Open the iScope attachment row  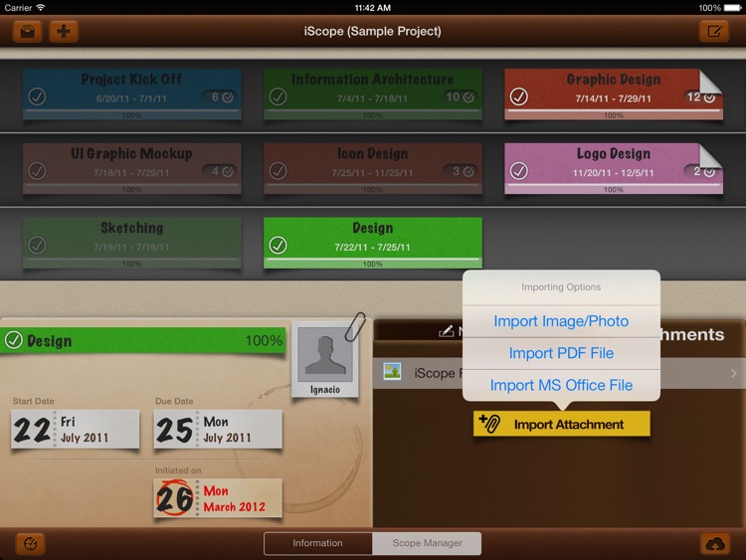pyautogui.click(x=559, y=373)
